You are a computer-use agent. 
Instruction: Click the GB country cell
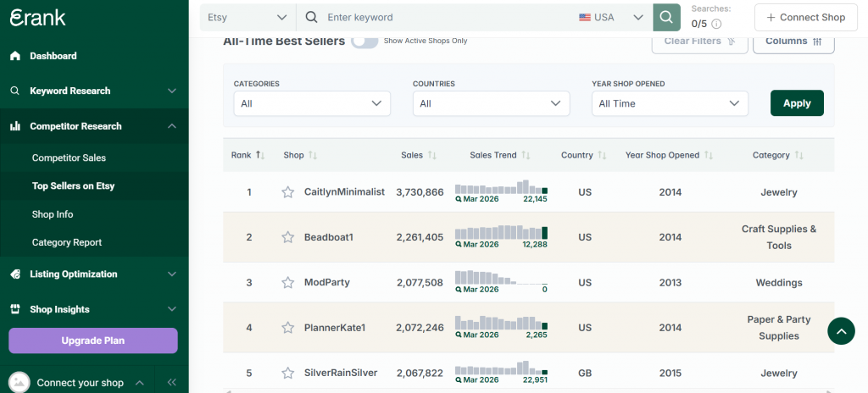[585, 373]
